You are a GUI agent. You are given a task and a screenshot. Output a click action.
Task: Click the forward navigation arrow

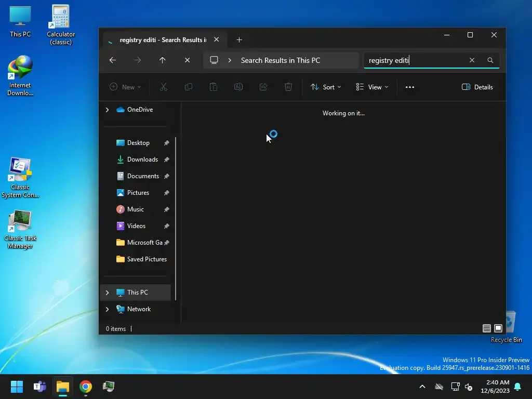click(x=137, y=60)
